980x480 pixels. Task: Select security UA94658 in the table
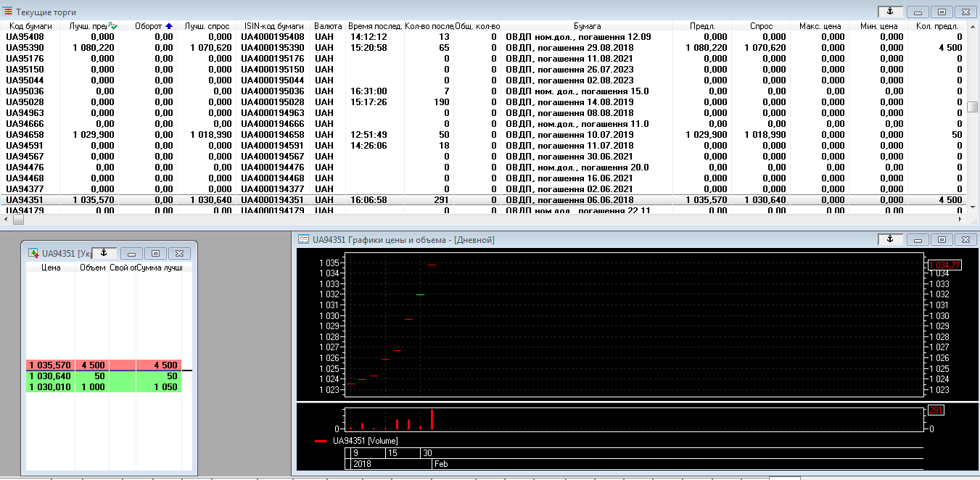[x=25, y=134]
